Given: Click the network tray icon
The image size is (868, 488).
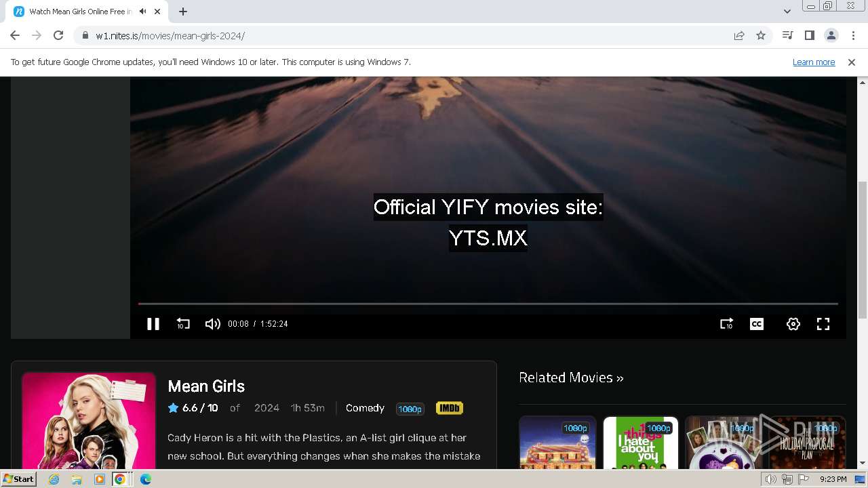Looking at the screenshot, I should point(787,479).
